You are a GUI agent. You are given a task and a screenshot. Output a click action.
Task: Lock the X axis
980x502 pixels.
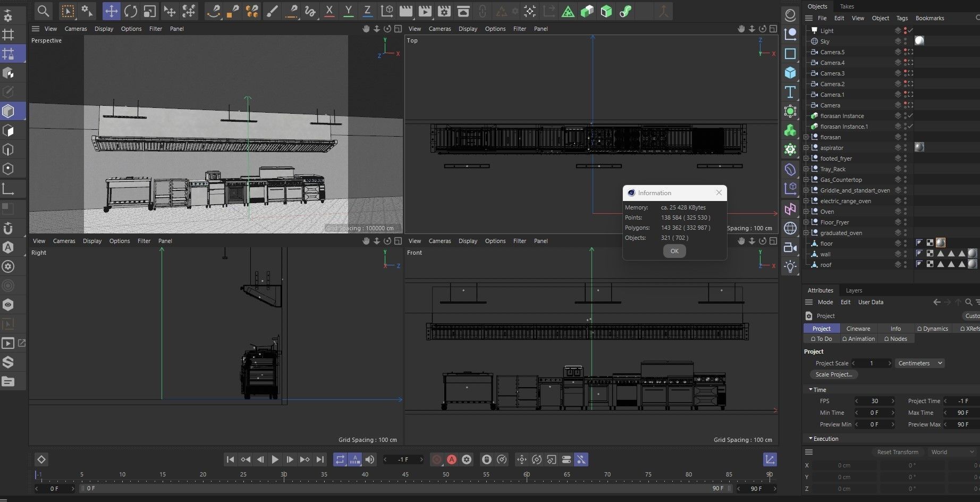pos(330,11)
